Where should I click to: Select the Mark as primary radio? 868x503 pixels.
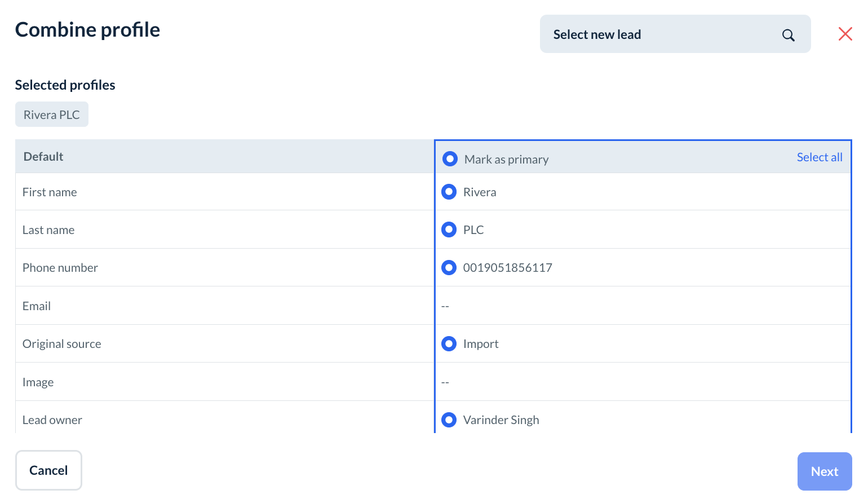450,159
